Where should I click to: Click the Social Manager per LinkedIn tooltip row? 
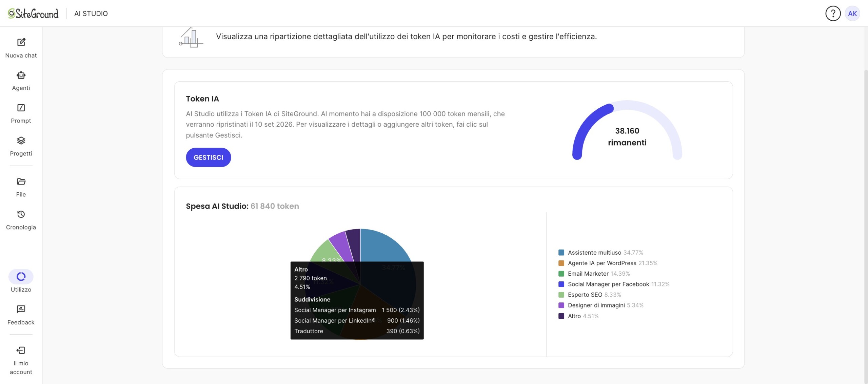(357, 320)
